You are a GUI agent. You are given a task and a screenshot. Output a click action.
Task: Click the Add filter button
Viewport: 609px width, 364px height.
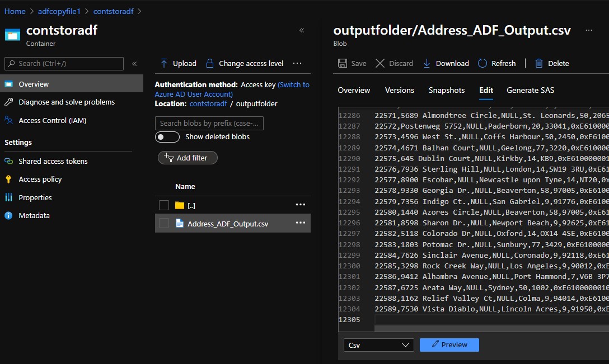pyautogui.click(x=188, y=158)
